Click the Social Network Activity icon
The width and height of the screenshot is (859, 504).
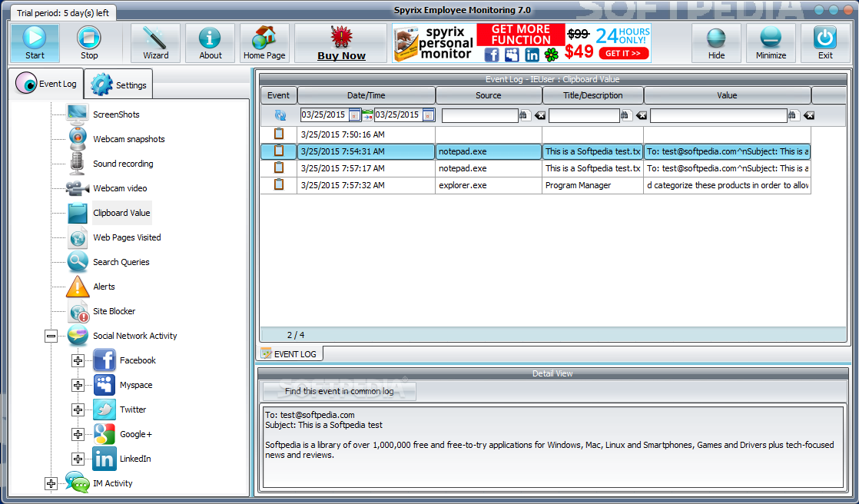click(78, 335)
